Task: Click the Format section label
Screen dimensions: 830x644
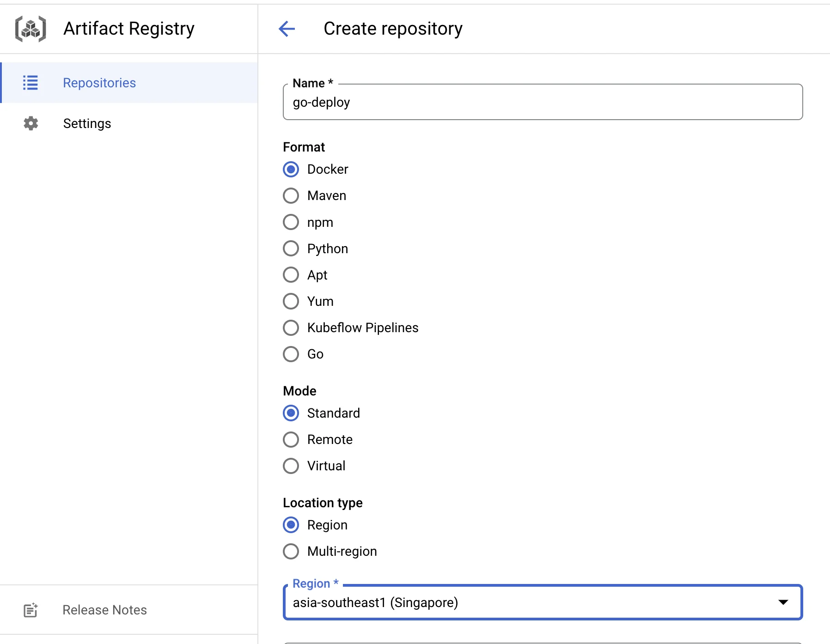Action: 304,147
